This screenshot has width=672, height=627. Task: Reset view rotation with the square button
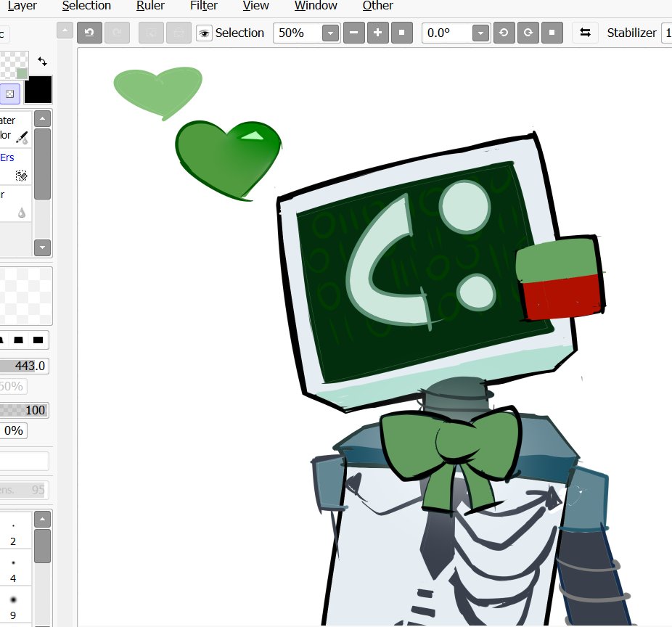(552, 33)
